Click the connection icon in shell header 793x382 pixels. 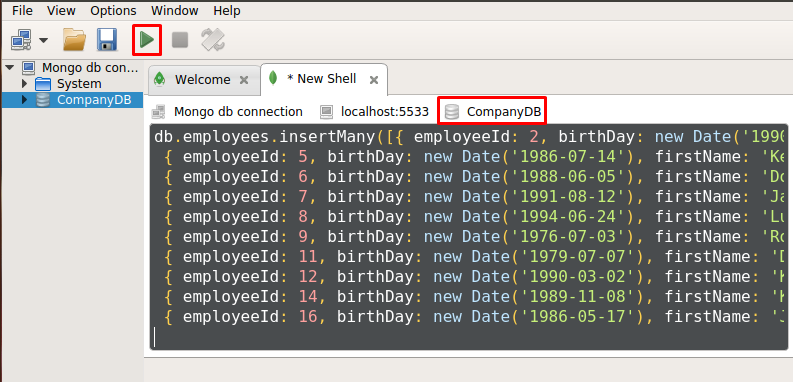point(159,112)
